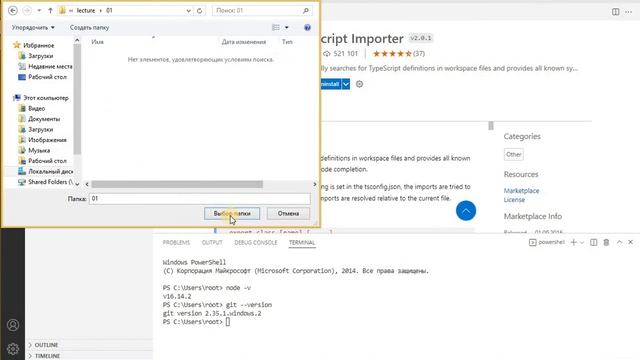Image resolution: width=640 pixels, height=360 pixels.
Task: Click the star rating of extension
Action: [392, 53]
